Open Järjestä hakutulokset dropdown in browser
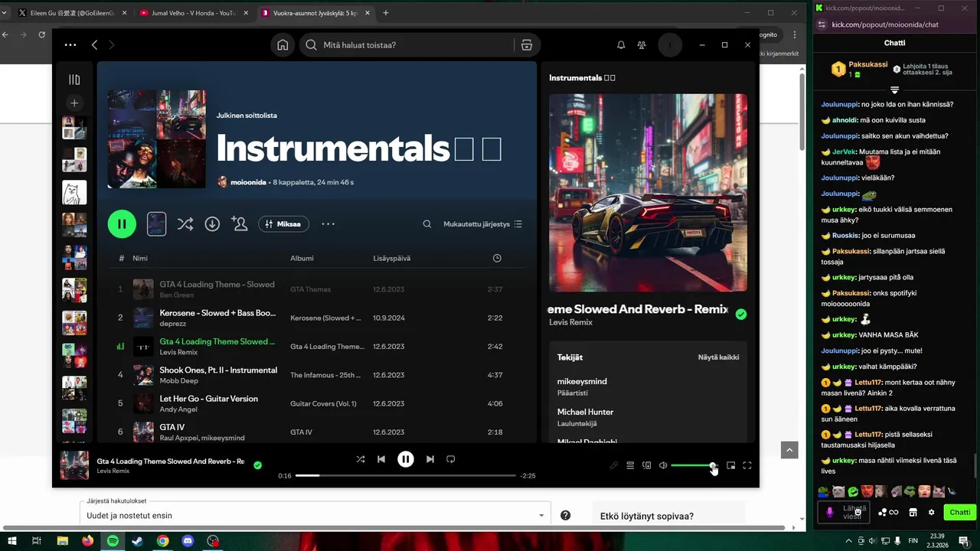 click(x=315, y=515)
